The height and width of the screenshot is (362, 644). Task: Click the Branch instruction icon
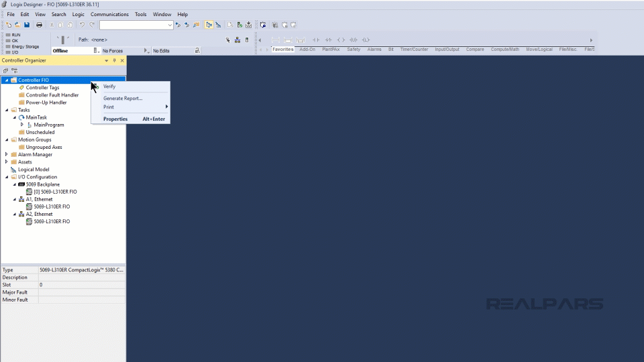[x=288, y=40]
